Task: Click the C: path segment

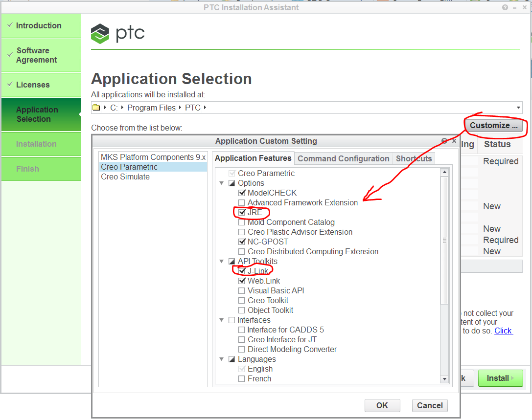Action: point(114,108)
